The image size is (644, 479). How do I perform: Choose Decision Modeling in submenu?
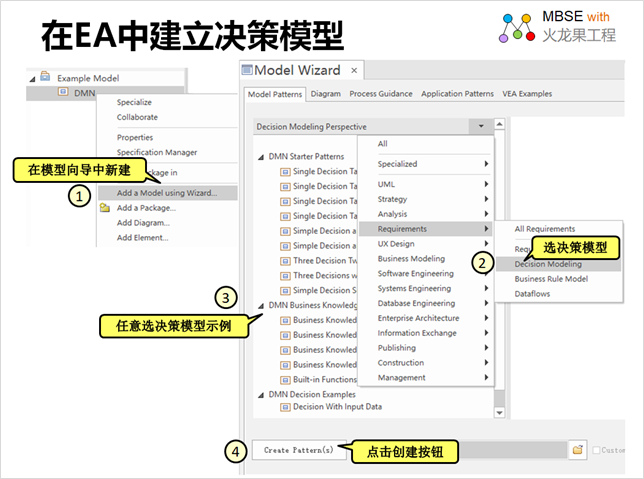tap(558, 264)
